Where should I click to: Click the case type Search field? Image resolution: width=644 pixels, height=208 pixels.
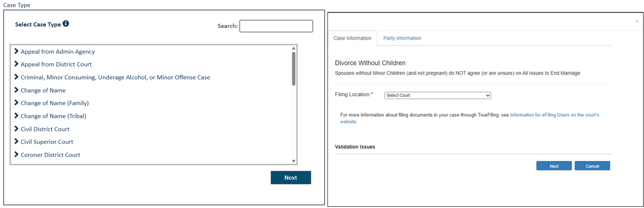click(276, 26)
